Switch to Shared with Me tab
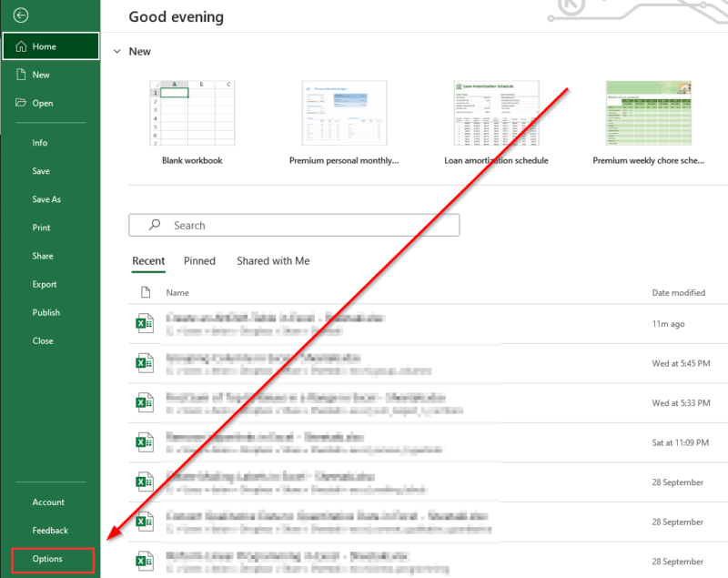This screenshot has height=578, width=728. (273, 261)
